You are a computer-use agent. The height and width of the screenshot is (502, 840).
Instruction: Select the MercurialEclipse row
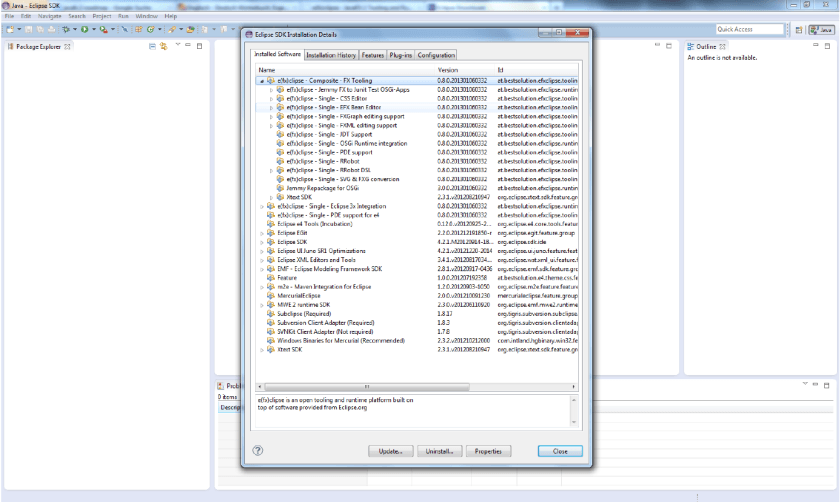coord(417,296)
